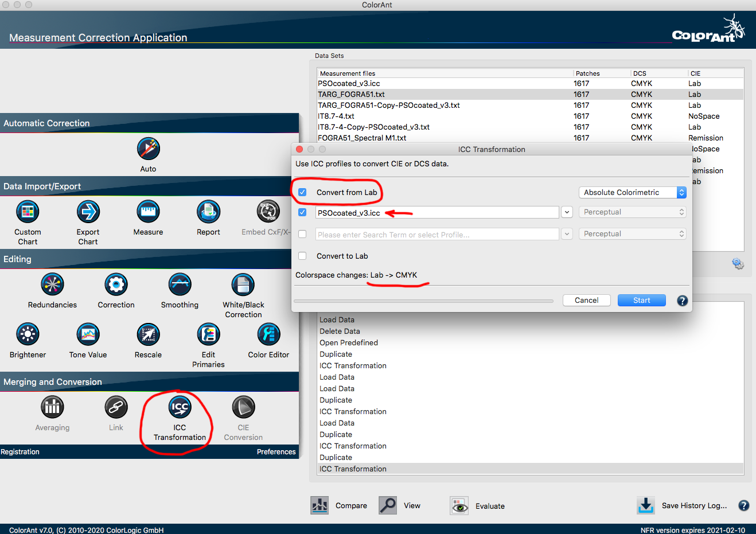The width and height of the screenshot is (756, 534).
Task: Open the Rescale tool
Action: [148, 334]
